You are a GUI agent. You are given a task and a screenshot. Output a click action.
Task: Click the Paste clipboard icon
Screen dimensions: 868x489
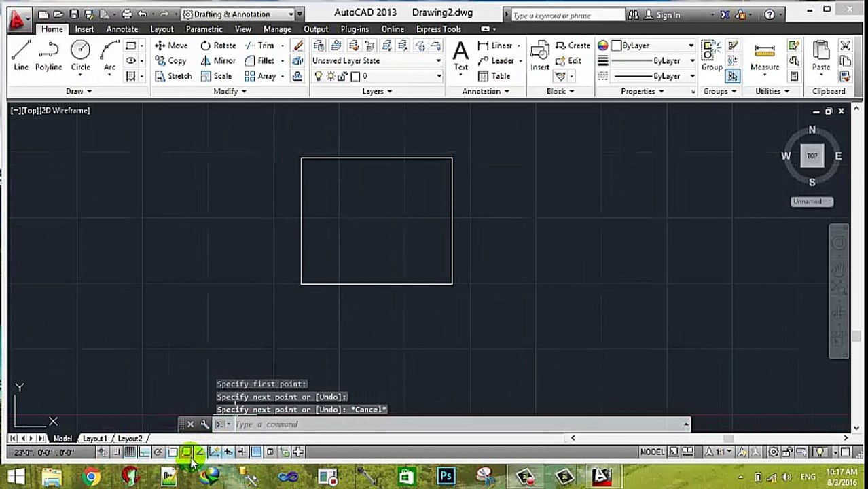tap(821, 56)
